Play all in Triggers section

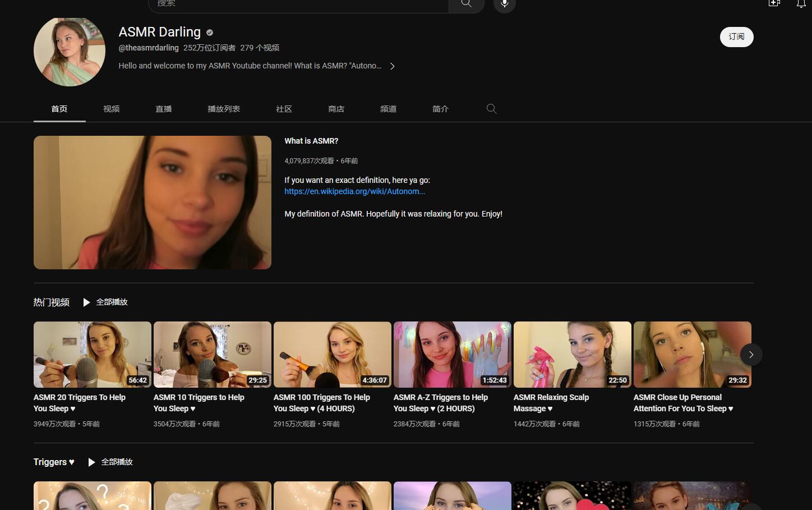pos(110,462)
